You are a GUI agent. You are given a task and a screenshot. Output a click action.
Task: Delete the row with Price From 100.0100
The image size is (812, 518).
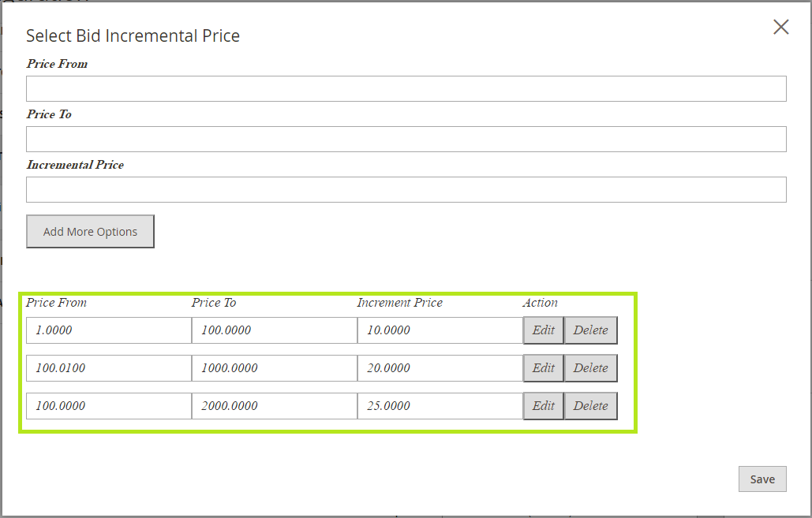(x=590, y=368)
